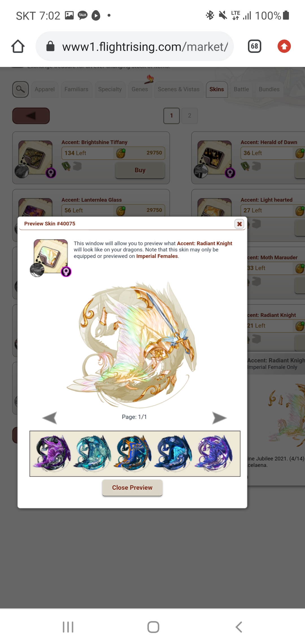Go to marketplace page 2

[x=189, y=116]
